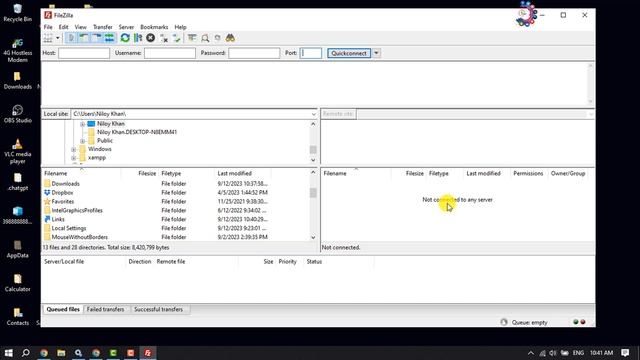Toggle remote directory tree display

tap(96, 38)
